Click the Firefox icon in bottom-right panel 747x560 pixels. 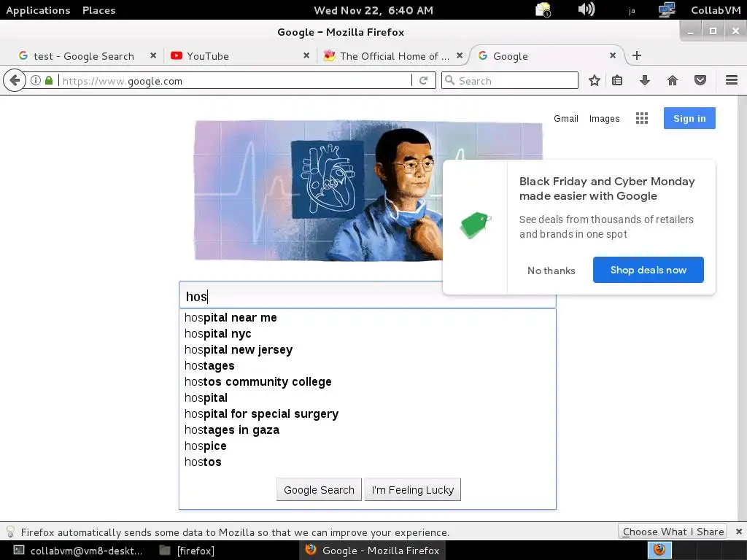coord(659,550)
